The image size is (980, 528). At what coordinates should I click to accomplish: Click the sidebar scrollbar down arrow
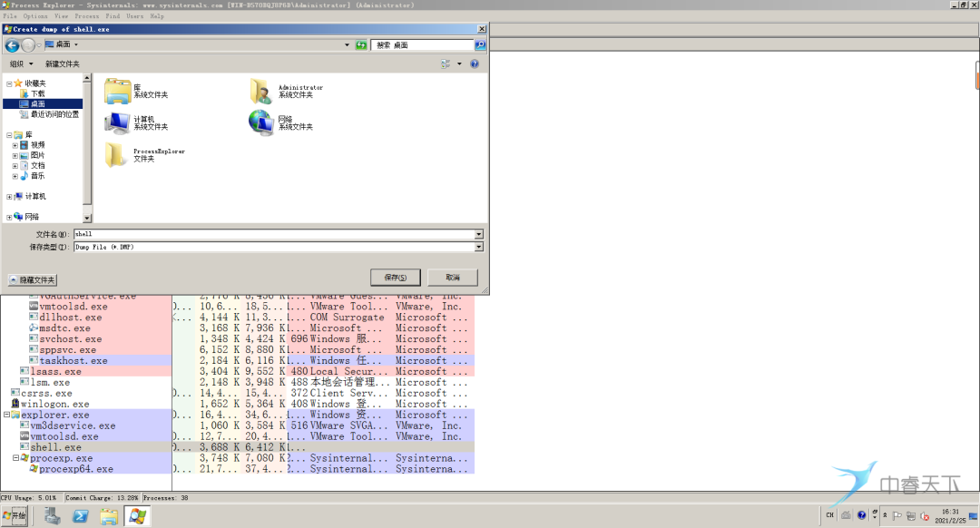tap(87, 218)
